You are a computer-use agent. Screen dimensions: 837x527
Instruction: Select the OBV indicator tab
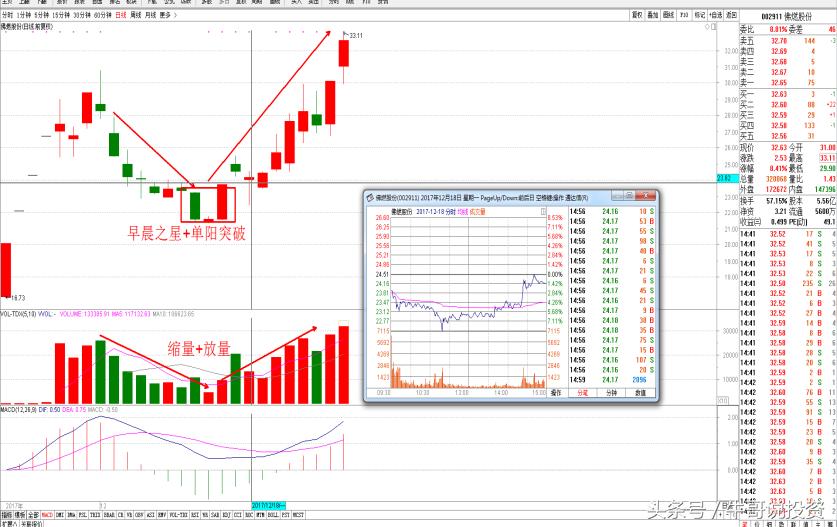pyautogui.click(x=139, y=515)
